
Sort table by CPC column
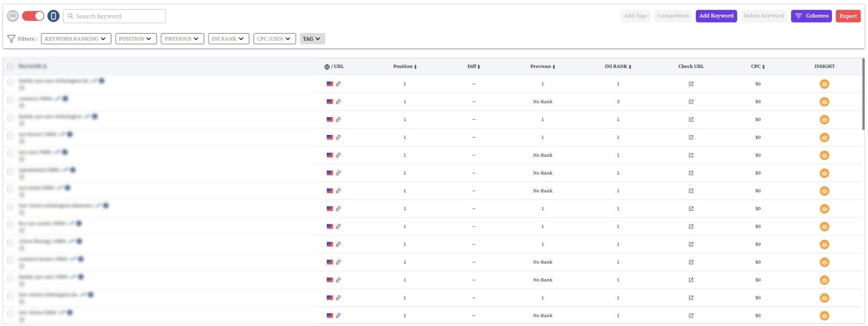pyautogui.click(x=758, y=66)
